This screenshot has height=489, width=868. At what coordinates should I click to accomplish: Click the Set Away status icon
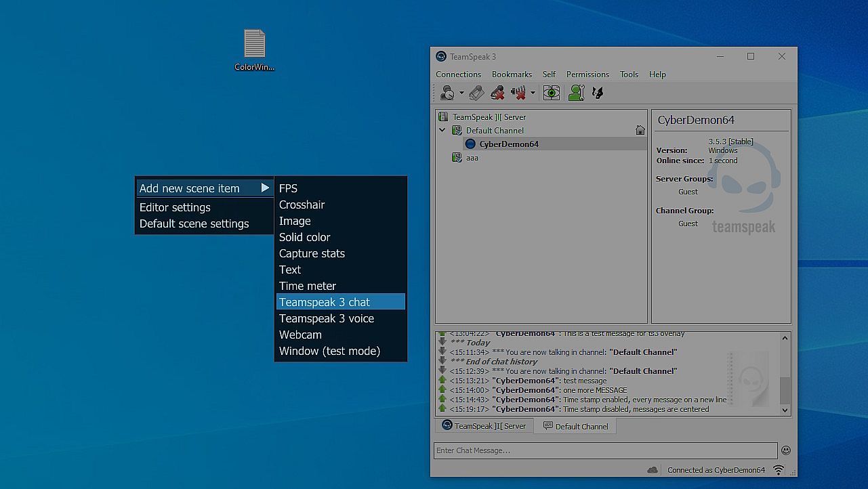coord(447,93)
